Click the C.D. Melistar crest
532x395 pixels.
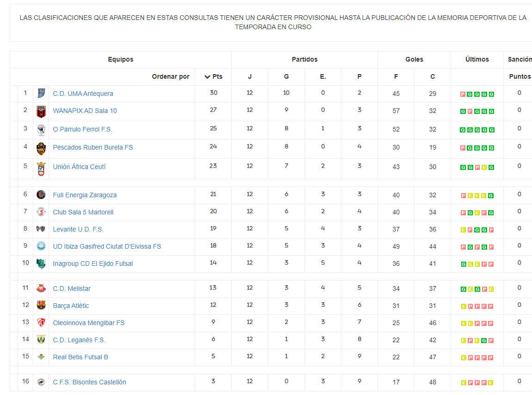pos(41,288)
